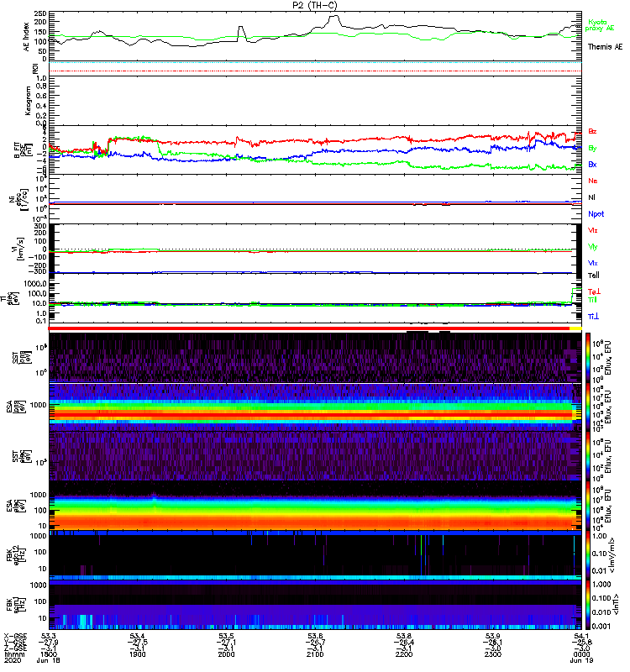Click the 1800 time tick label
The height and width of the screenshot is (672, 630).
click(x=49, y=654)
